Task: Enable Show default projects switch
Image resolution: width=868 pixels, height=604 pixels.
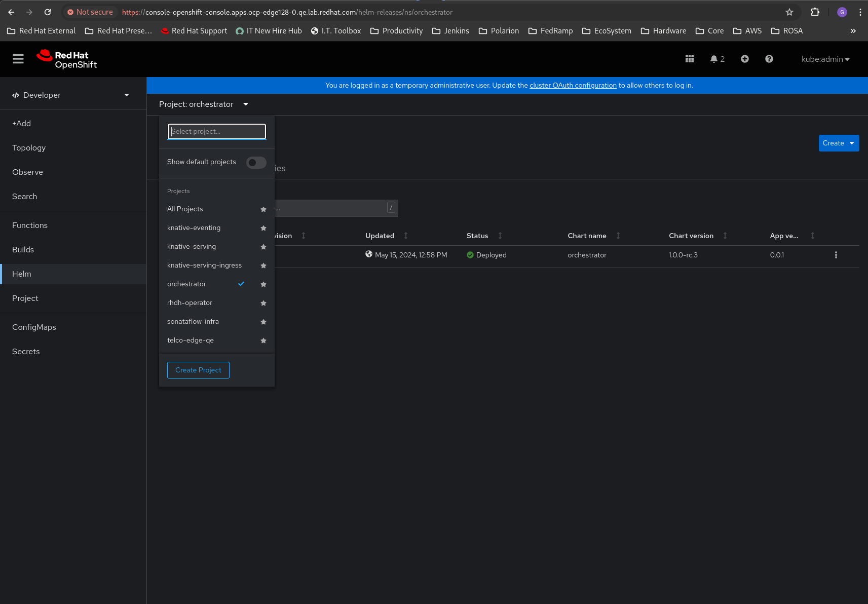Action: click(256, 163)
